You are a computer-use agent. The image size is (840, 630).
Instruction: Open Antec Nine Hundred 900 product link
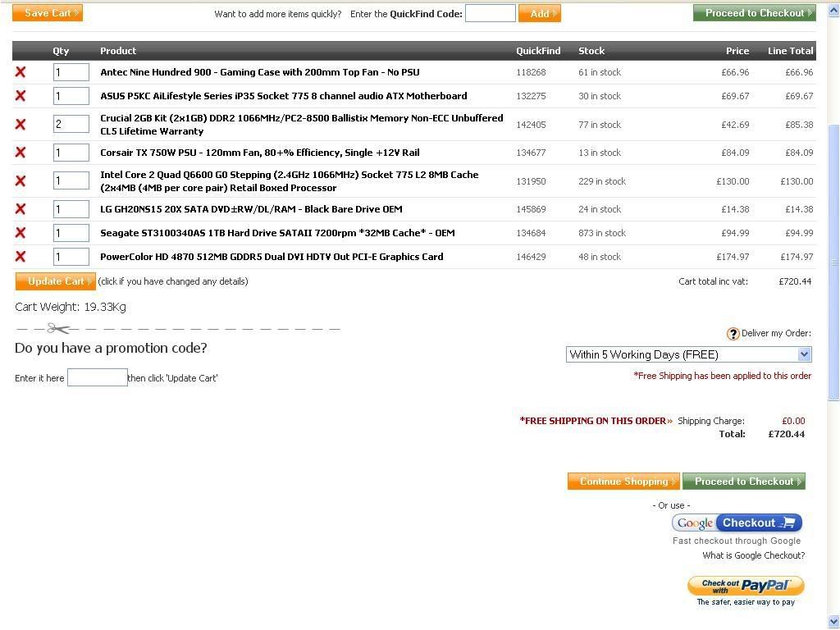pos(260,72)
